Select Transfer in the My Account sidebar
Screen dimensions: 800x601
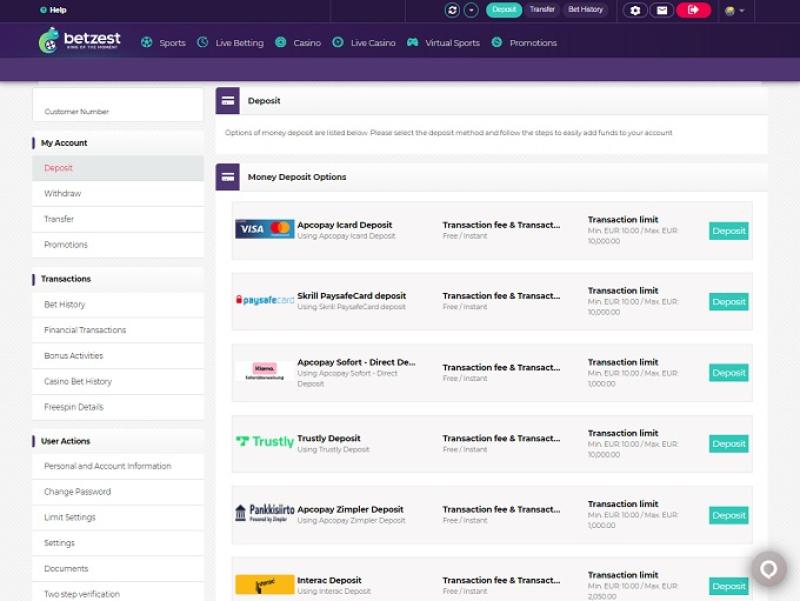pos(118,219)
